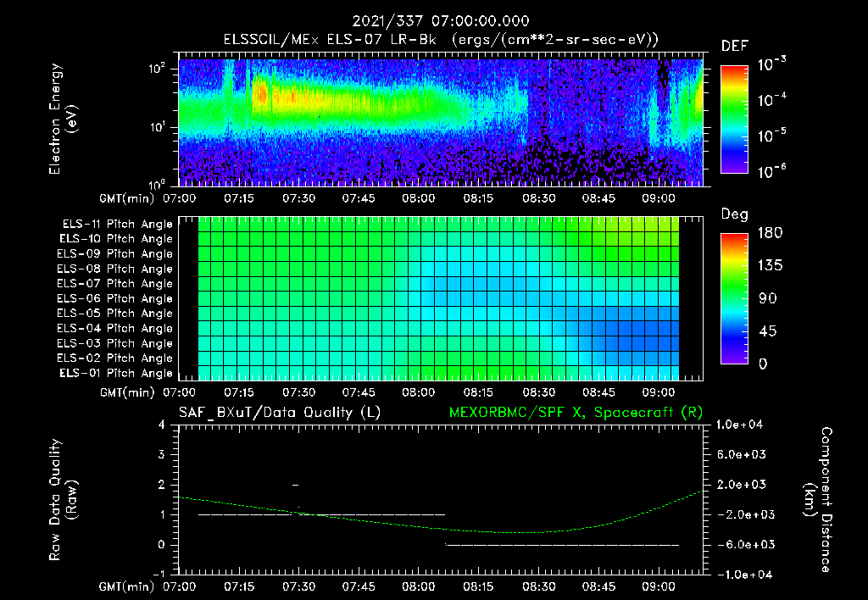Viewport: 868px width, 600px height.
Task: Click the data quality line at level 0
Action: (563, 545)
